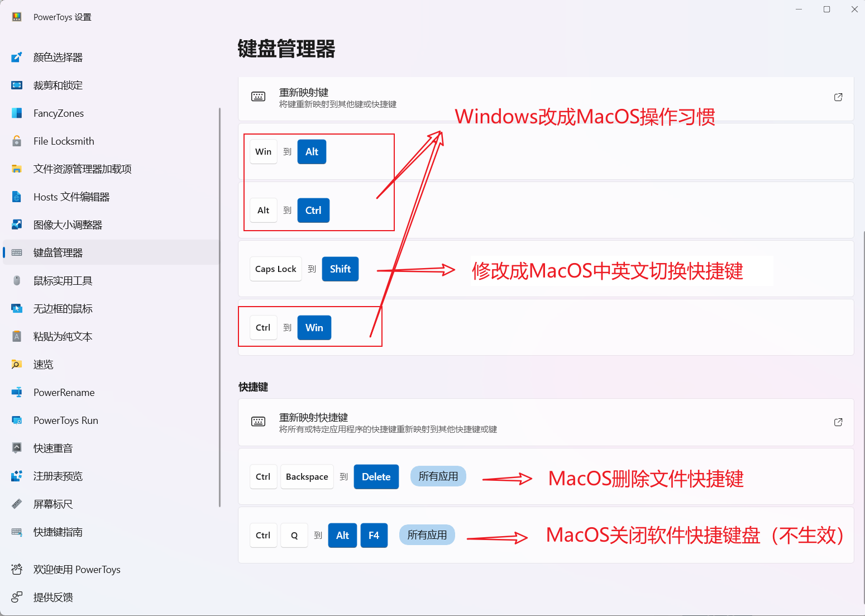Click the blue Alt key in Ctrl+Q row
Image resolution: width=865 pixels, height=616 pixels.
tap(343, 535)
